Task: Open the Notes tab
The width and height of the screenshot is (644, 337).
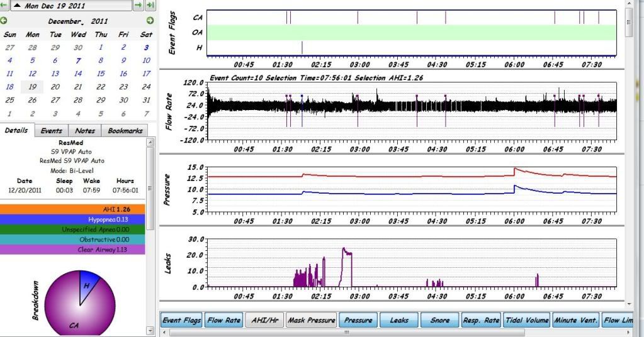Action: coord(85,131)
